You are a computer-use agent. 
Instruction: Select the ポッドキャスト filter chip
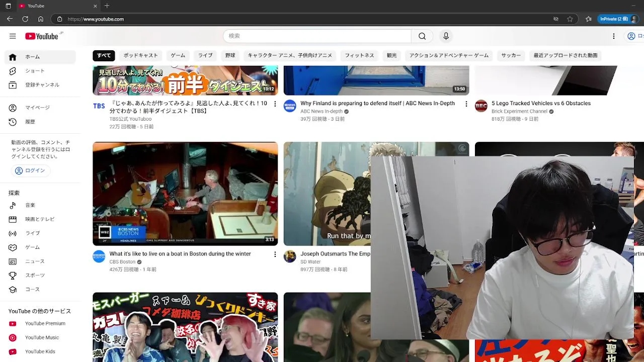click(x=141, y=55)
